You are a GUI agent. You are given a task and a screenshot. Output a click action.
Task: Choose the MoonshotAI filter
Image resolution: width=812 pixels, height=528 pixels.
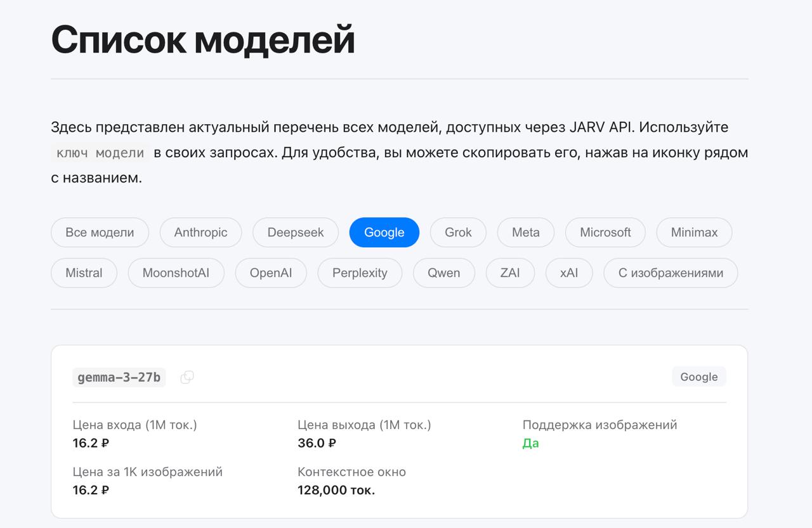176,273
